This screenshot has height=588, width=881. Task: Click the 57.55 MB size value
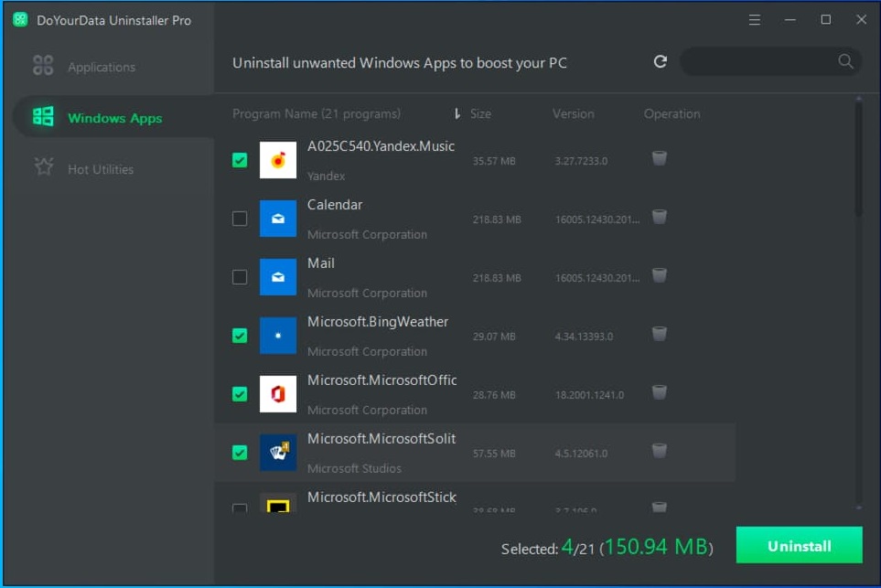point(494,454)
